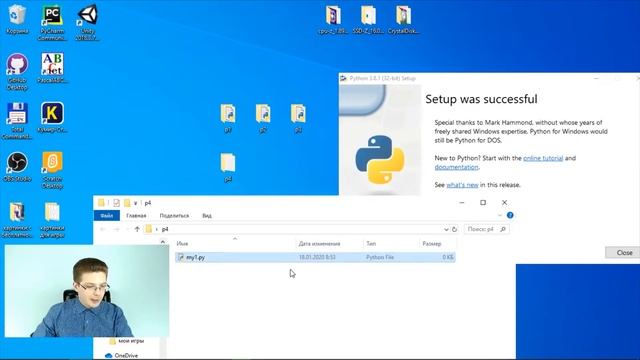The height and width of the screenshot is (360, 640).
Task: Open recent locations dropdown in Explorer
Action: 127,229
